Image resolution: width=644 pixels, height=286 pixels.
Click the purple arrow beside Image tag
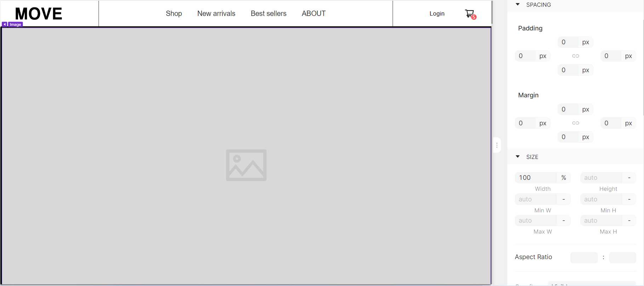click(4, 24)
